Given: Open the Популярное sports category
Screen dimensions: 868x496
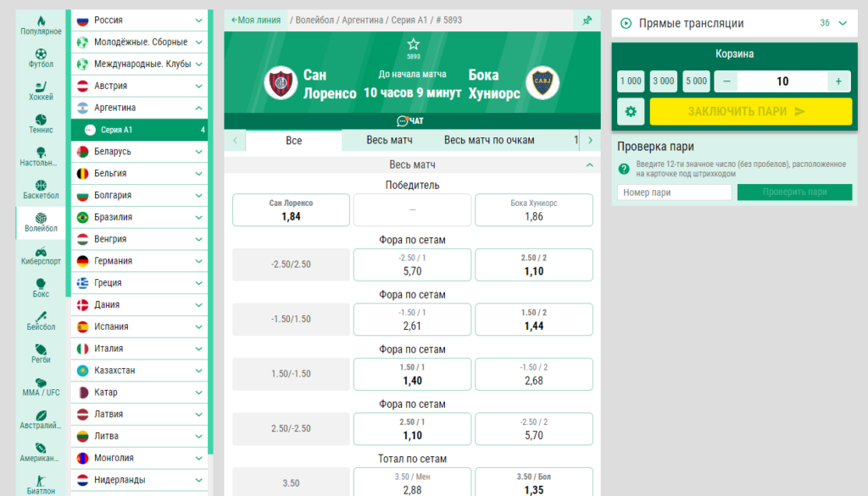Looking at the screenshot, I should tap(41, 25).
